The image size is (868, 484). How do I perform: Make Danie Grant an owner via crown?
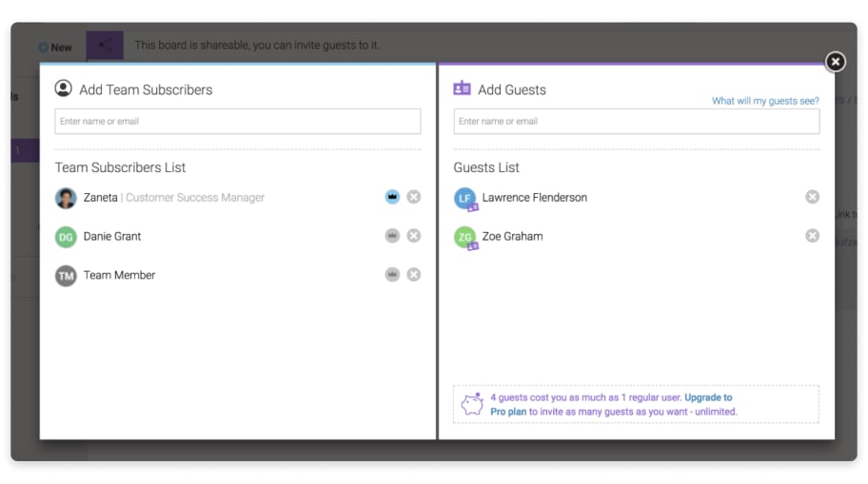point(392,236)
